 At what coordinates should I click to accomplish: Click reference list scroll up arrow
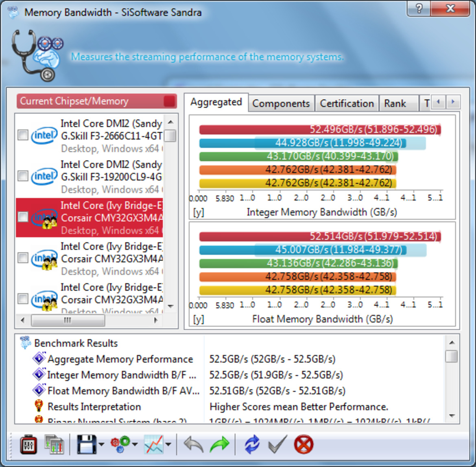170,122
